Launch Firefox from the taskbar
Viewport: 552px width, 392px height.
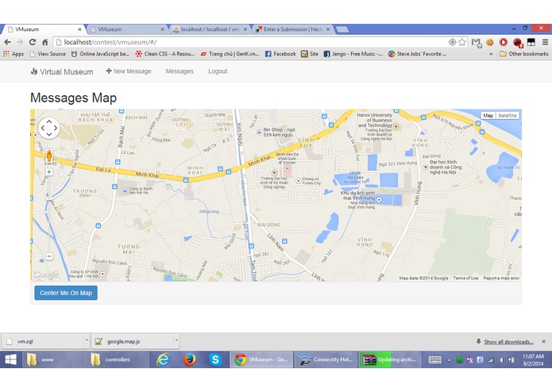[x=189, y=359]
